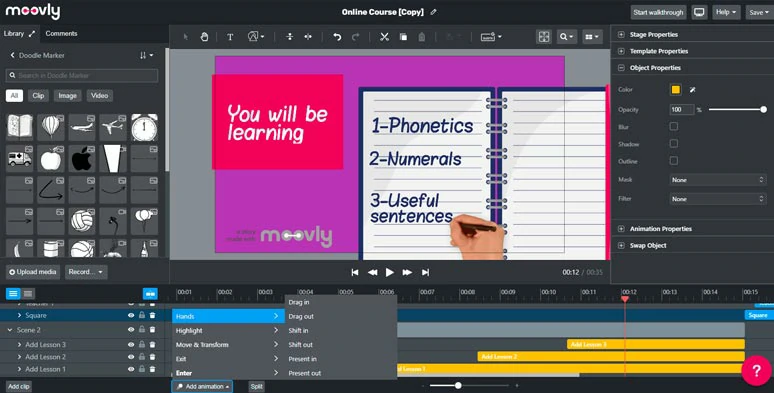Select the hand pan tool
This screenshot has width=774, height=393.
[204, 37]
